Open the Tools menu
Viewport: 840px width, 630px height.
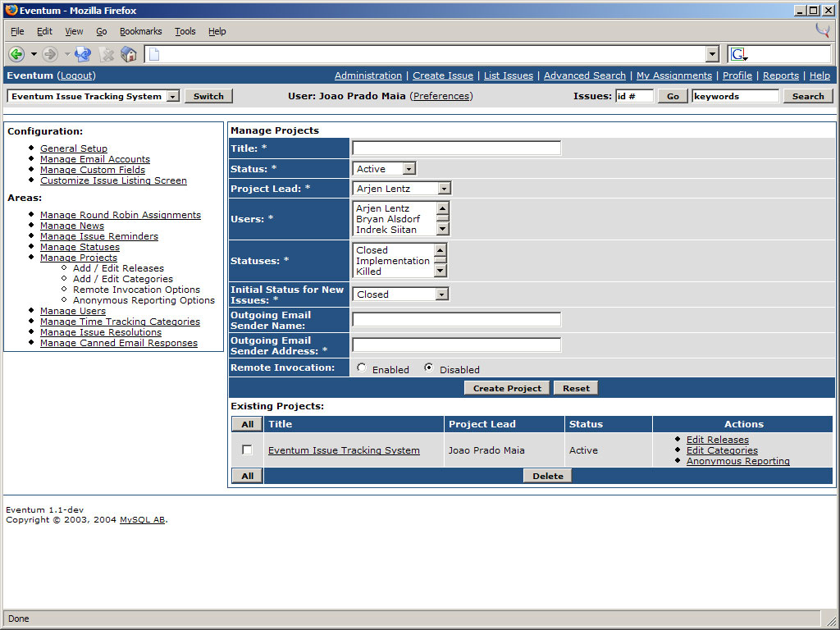[185, 31]
